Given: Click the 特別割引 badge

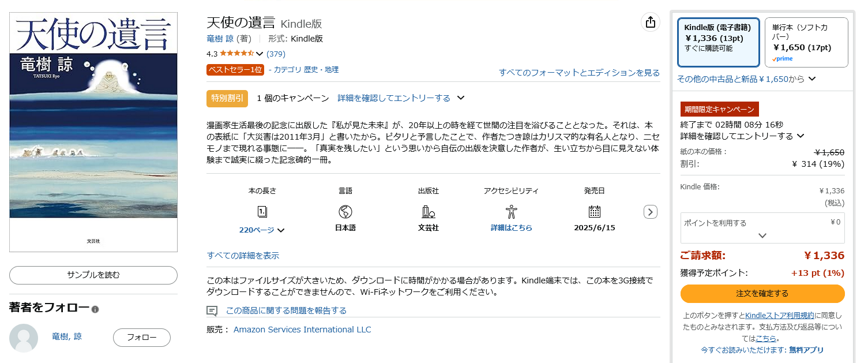Looking at the screenshot, I should coord(227,98).
